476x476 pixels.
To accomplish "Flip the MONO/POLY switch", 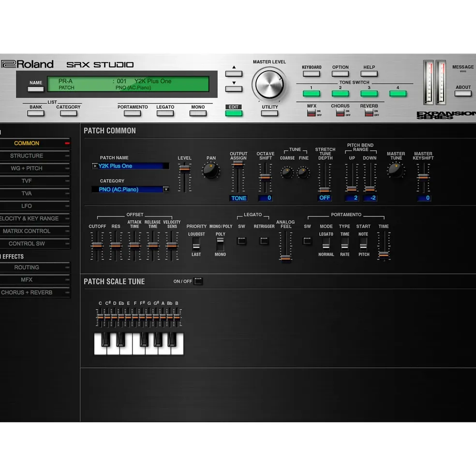I will tap(220, 244).
